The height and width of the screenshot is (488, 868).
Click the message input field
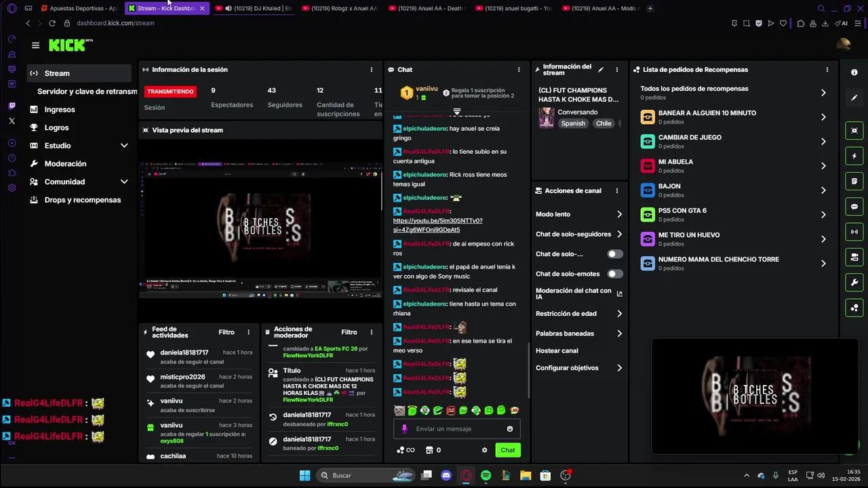(x=457, y=428)
